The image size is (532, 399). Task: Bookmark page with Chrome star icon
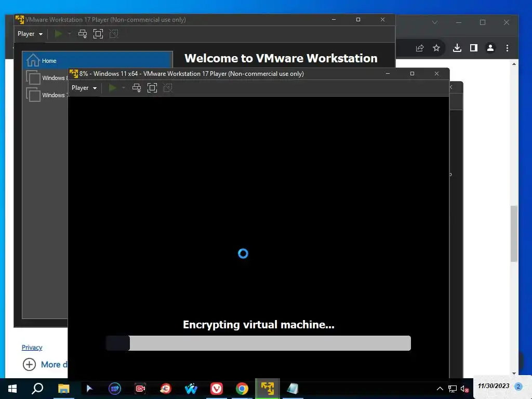[x=436, y=48]
